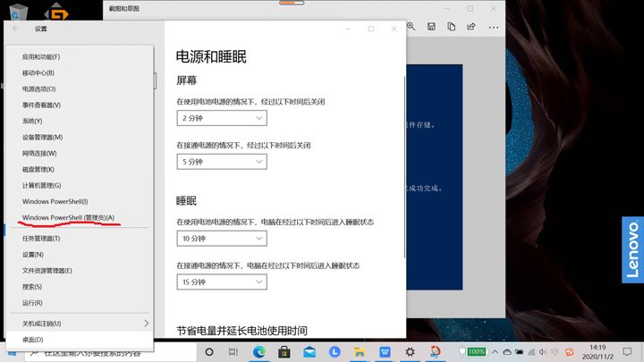Open Microsoft Store from taskbar
644x362 pixels.
(x=284, y=352)
